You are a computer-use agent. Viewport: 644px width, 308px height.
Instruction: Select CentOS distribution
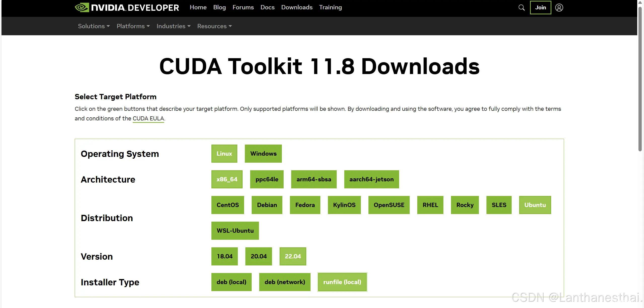228,205
